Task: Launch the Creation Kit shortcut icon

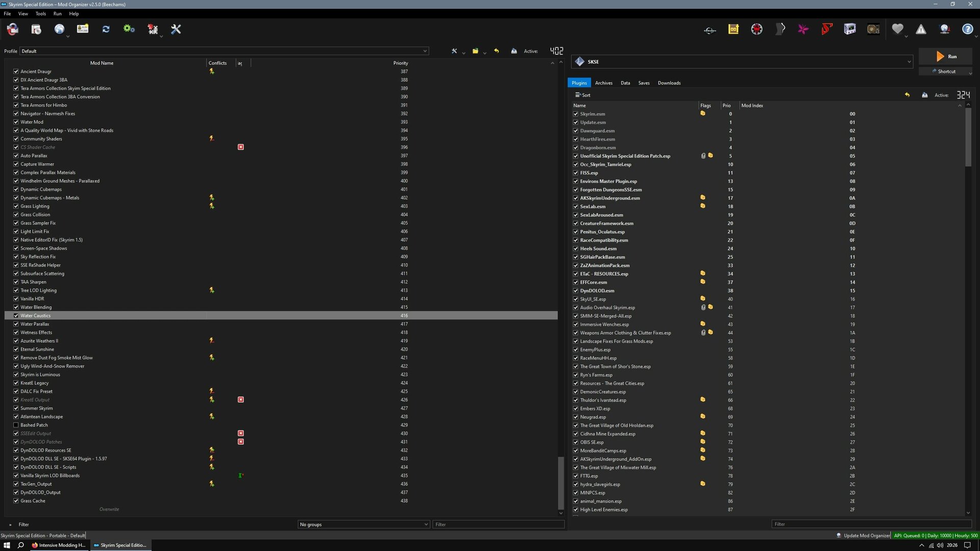Action: 710,30
